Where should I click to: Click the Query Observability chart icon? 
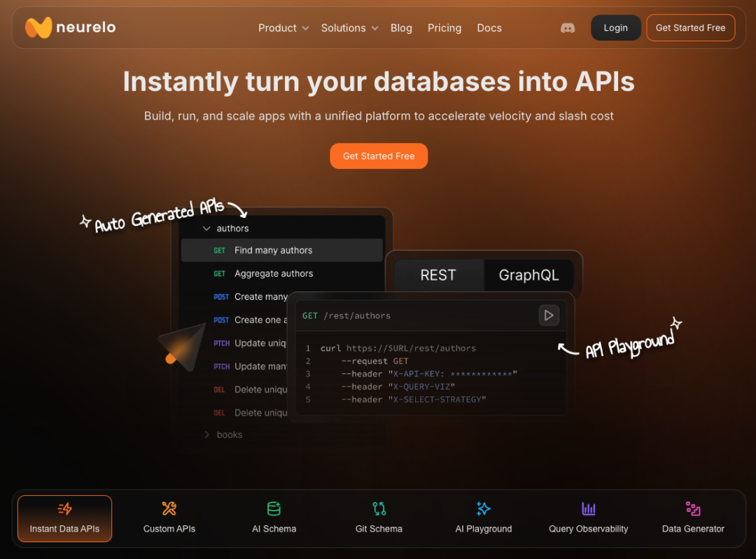(588, 509)
